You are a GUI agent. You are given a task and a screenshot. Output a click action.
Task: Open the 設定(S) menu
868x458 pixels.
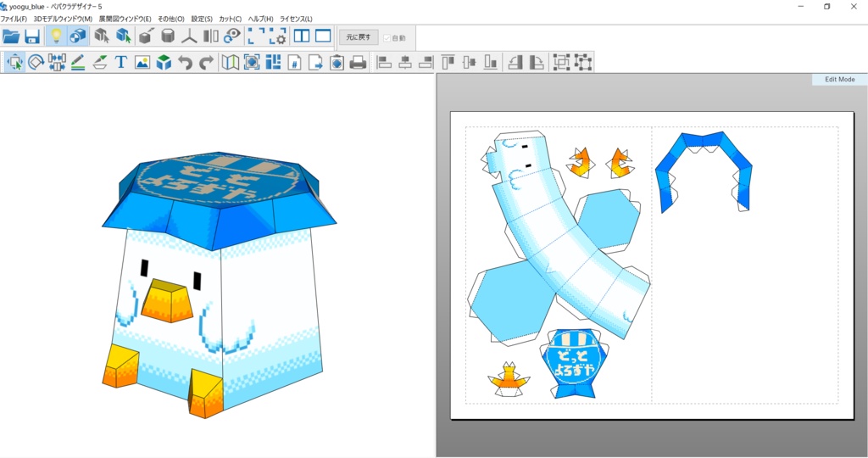point(202,19)
